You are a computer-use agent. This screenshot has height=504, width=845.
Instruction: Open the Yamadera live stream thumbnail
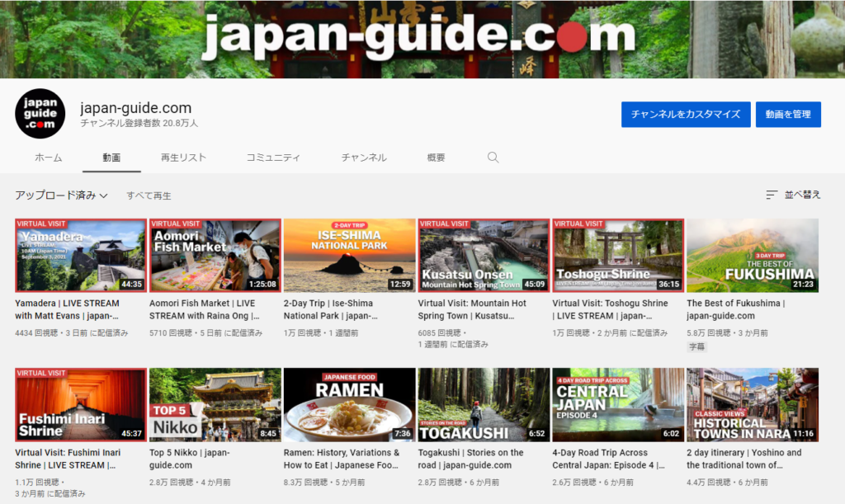tap(81, 255)
